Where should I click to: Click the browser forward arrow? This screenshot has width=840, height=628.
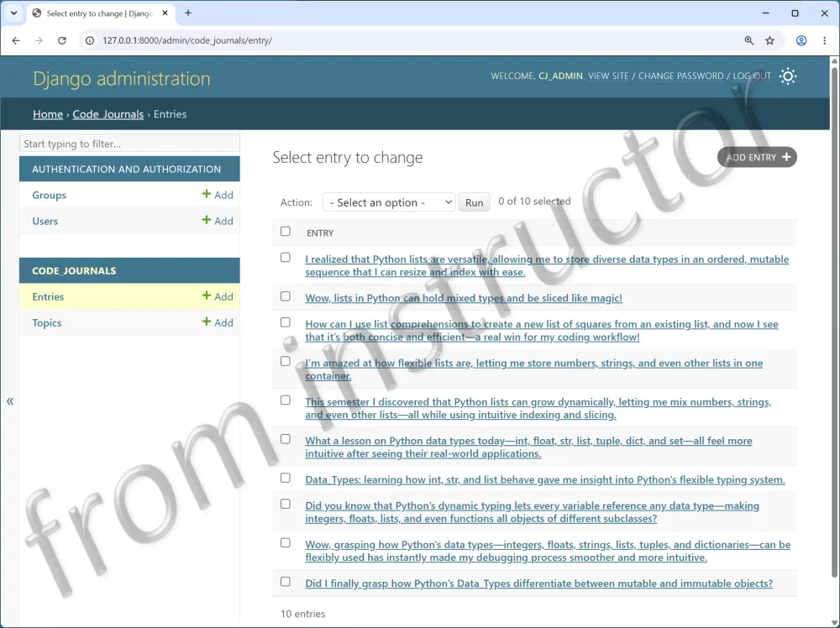(x=39, y=40)
